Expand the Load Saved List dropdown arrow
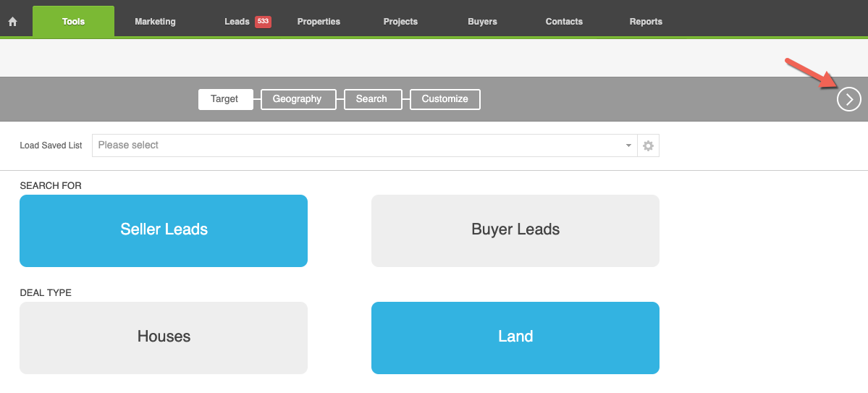 tap(628, 145)
